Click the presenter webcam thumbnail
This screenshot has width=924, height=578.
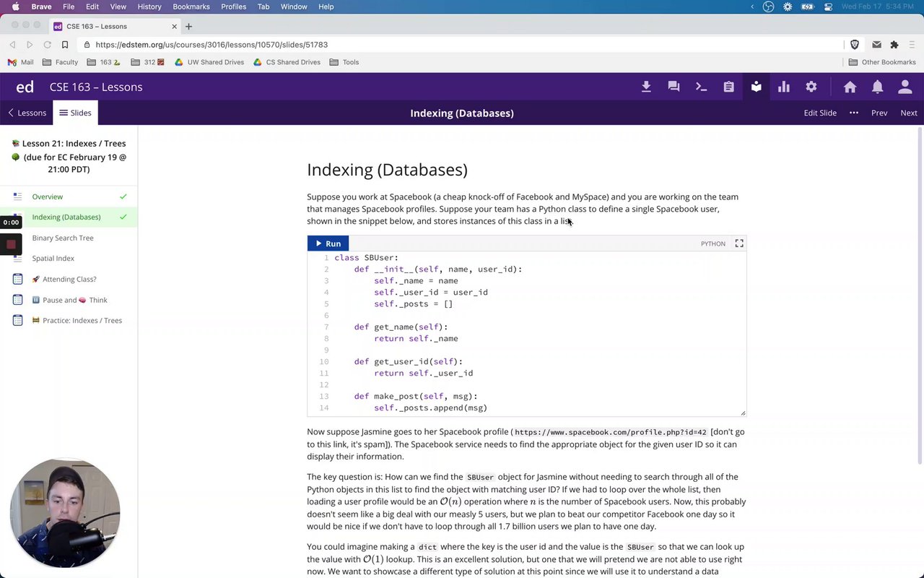pyautogui.click(x=65, y=512)
